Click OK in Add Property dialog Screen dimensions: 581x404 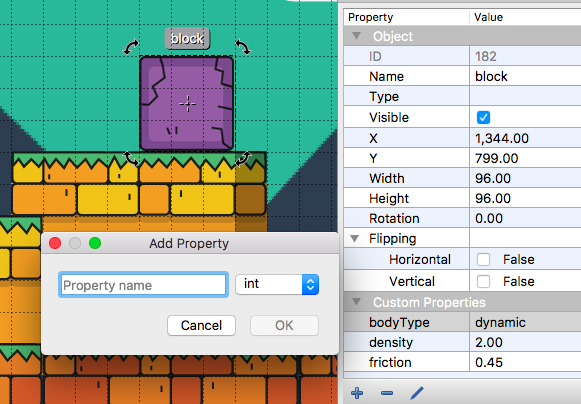pyautogui.click(x=284, y=325)
